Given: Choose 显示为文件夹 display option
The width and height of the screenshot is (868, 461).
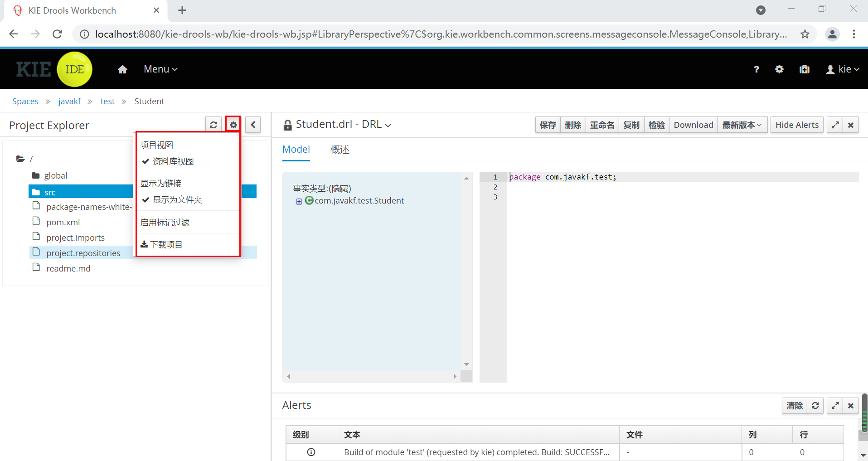Looking at the screenshot, I should coord(177,200).
